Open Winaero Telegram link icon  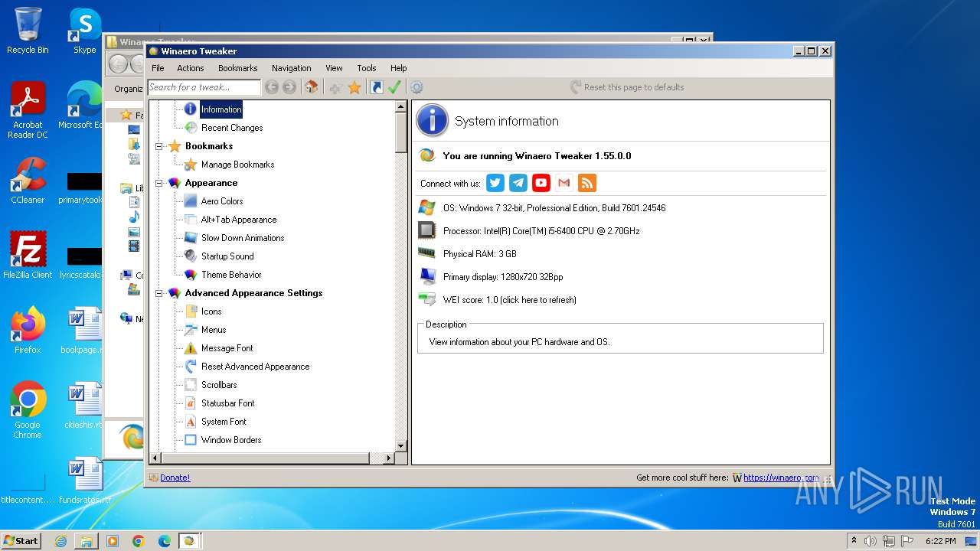point(518,183)
